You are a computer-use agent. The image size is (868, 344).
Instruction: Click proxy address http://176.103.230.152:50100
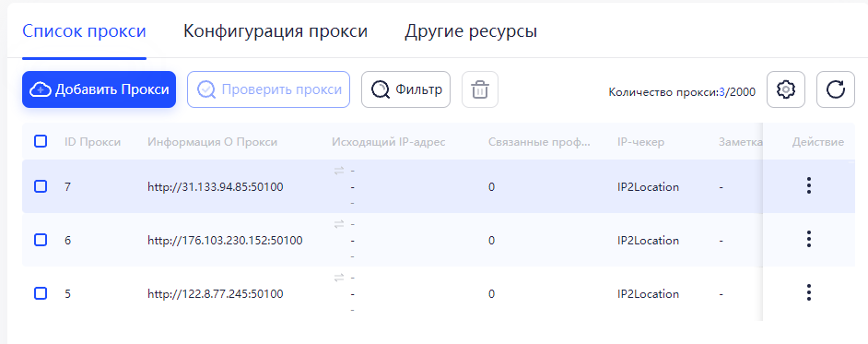click(225, 241)
